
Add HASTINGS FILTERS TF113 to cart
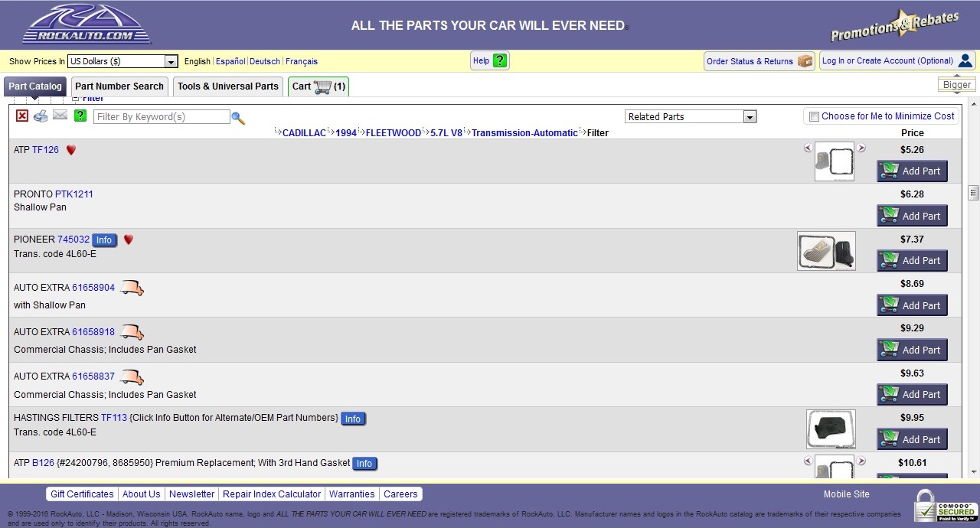tap(912, 439)
